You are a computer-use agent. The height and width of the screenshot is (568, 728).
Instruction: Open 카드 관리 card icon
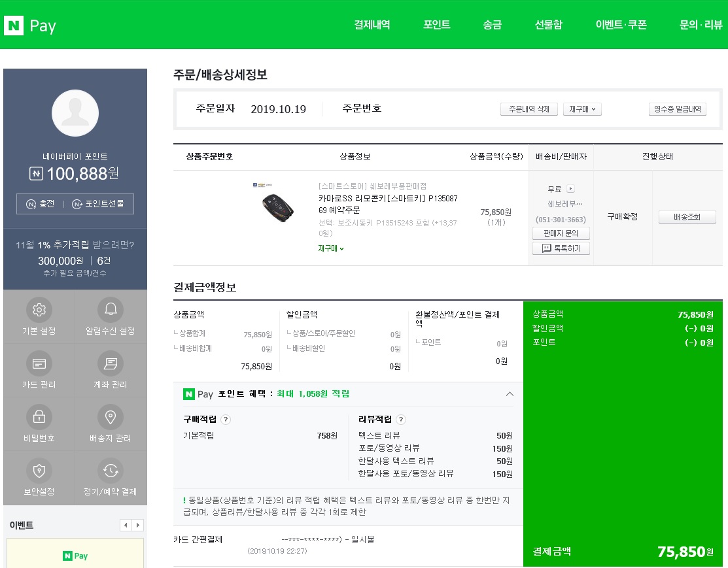[x=39, y=363]
